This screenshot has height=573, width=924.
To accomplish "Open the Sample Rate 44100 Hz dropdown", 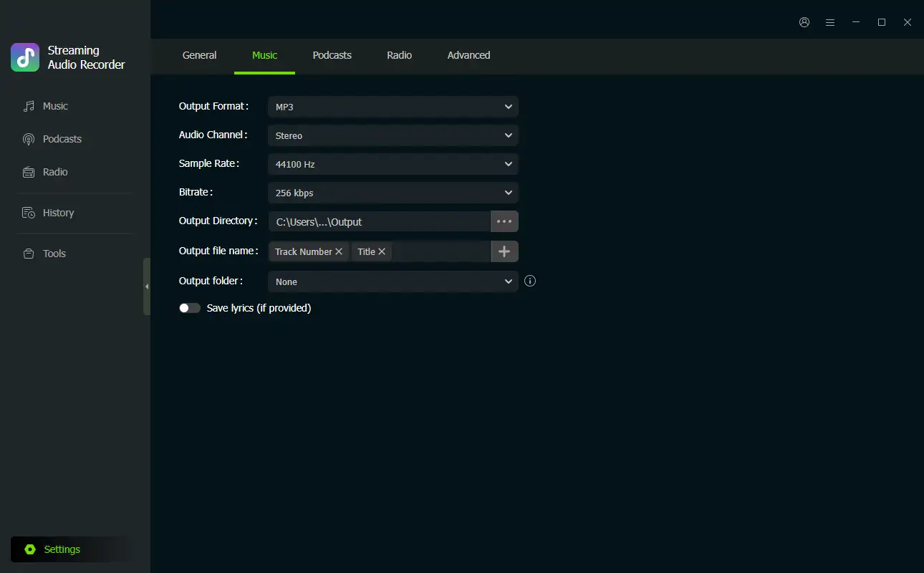I will point(393,164).
